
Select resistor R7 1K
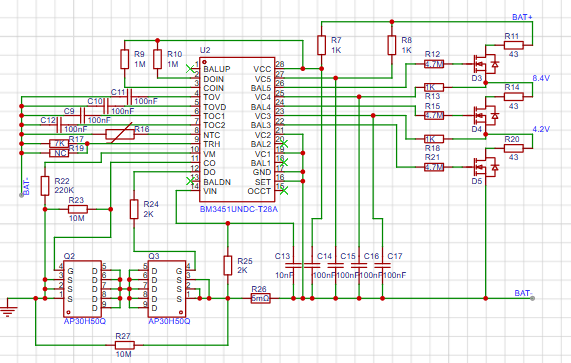pyautogui.click(x=321, y=45)
